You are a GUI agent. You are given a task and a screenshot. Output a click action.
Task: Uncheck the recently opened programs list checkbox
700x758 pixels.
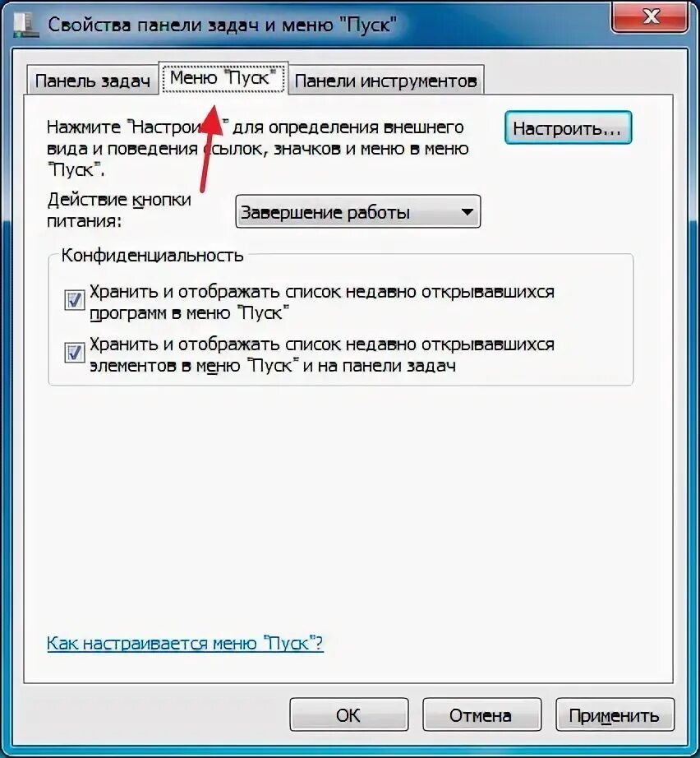pos(75,300)
